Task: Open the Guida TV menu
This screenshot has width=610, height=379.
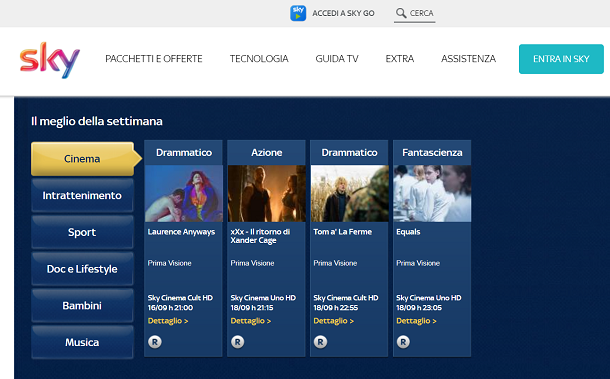Action: point(337,59)
